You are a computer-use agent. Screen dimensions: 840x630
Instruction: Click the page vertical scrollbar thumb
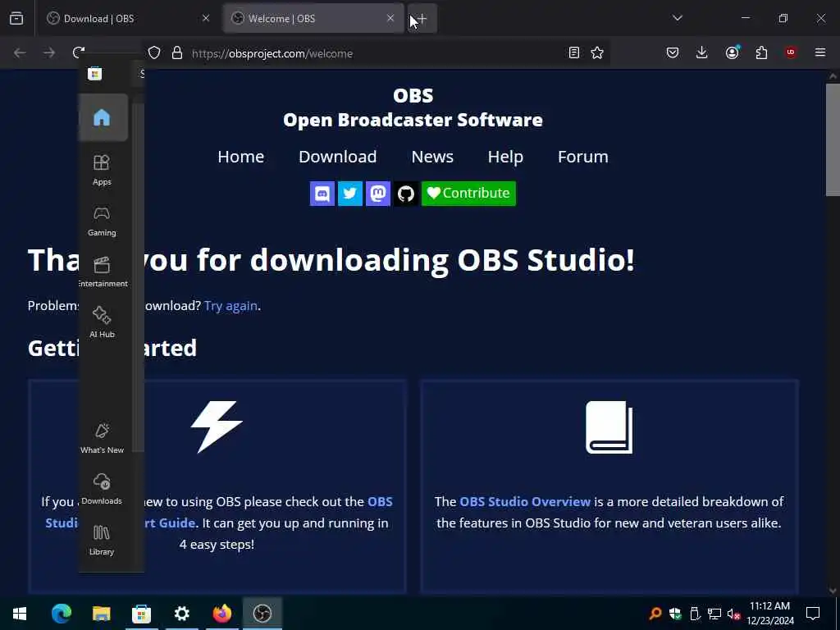833,139
